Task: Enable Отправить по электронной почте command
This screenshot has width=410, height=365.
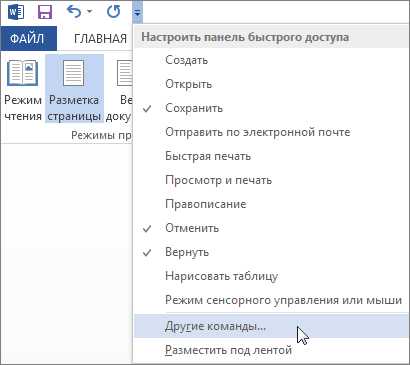Action: [271, 132]
